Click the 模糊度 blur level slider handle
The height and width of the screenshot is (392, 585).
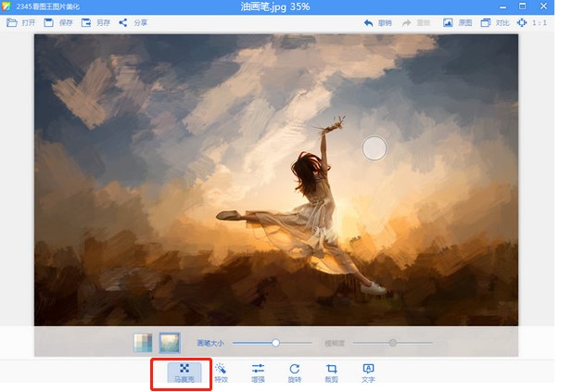click(392, 343)
